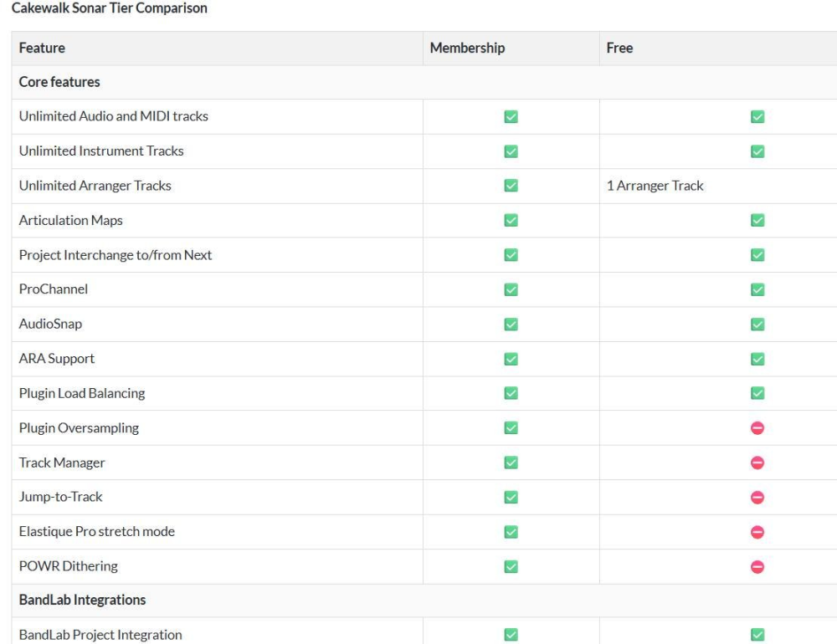837x644 pixels.
Task: Click Membership checkmark for BandLab Project Integration
Action: pyautogui.click(x=511, y=635)
